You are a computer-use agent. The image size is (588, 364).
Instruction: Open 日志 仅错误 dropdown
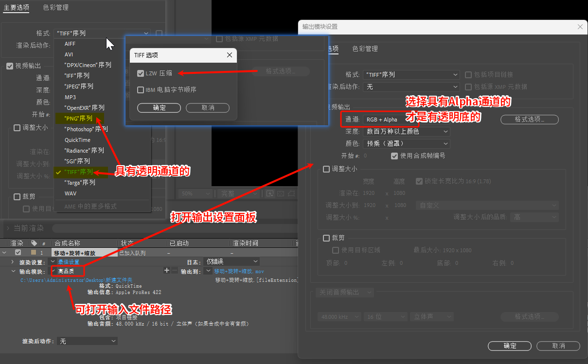pos(232,262)
